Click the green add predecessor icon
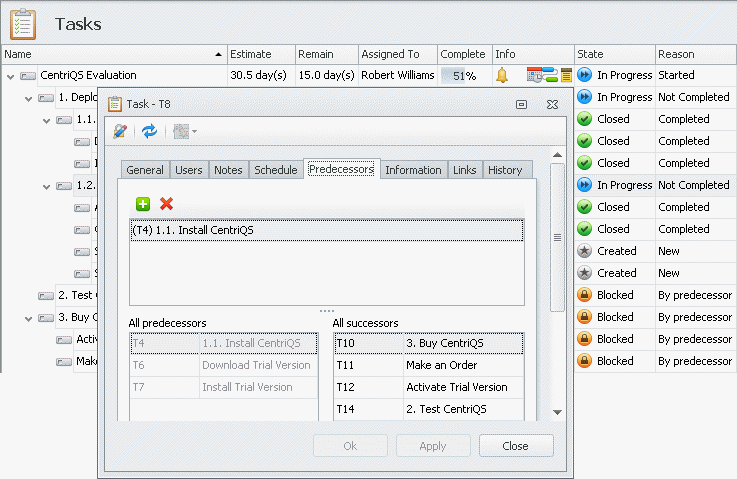Screen dimensions: 737x479 click(x=143, y=204)
